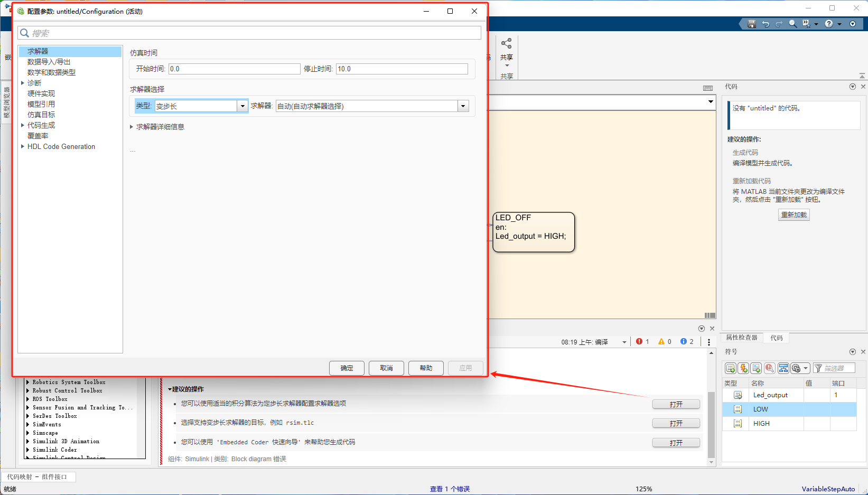
Task: Select the LOW row in Symbols table
Action: click(x=789, y=409)
